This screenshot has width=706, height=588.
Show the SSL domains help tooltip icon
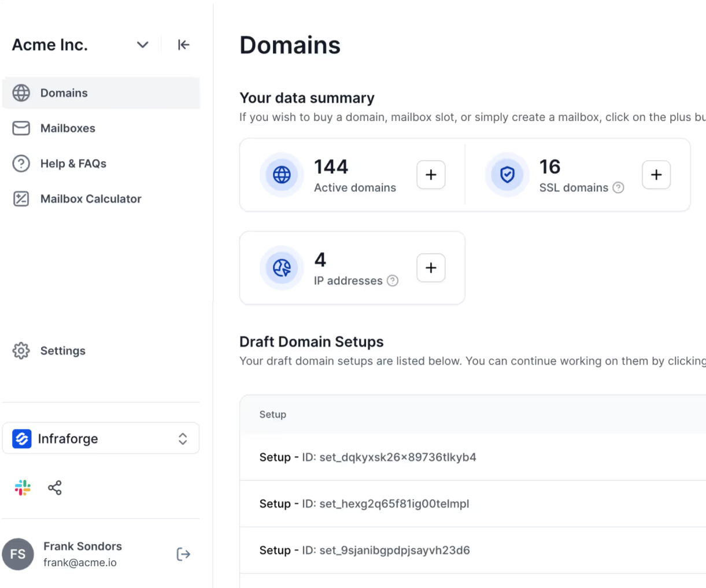pos(618,187)
